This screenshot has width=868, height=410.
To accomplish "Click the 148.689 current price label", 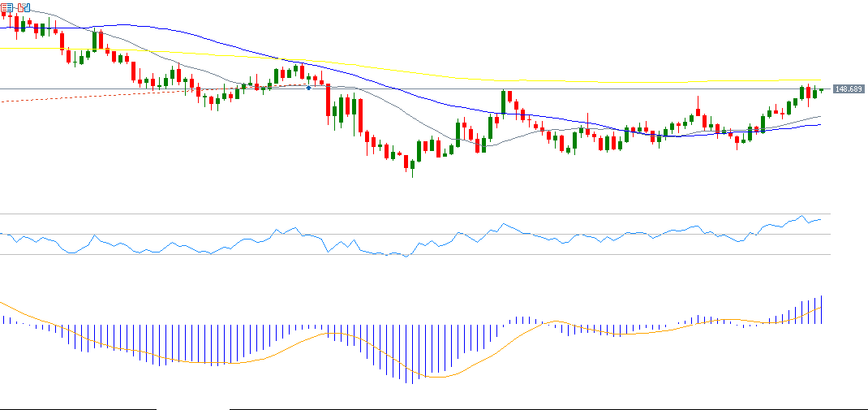I will click(x=848, y=88).
